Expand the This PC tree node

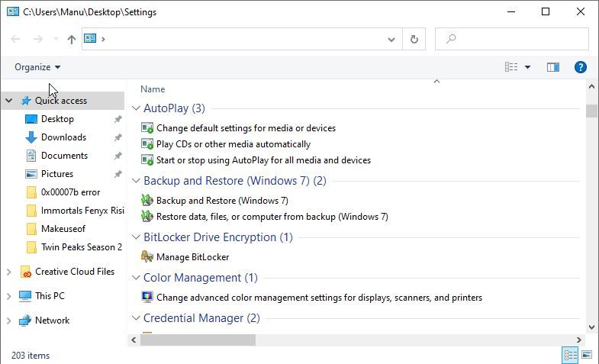coord(8,296)
